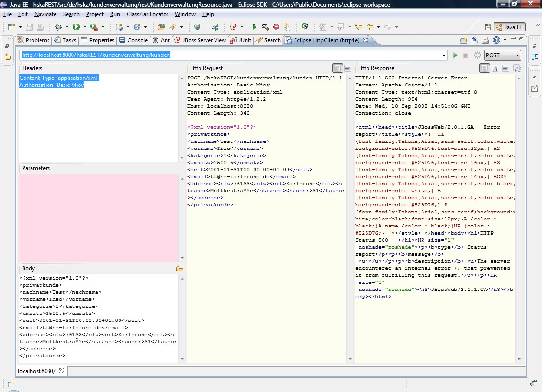Screen dimensions: 542x392
Task: Click the JSON/browser view icon in Http Response
Action: click(517, 69)
